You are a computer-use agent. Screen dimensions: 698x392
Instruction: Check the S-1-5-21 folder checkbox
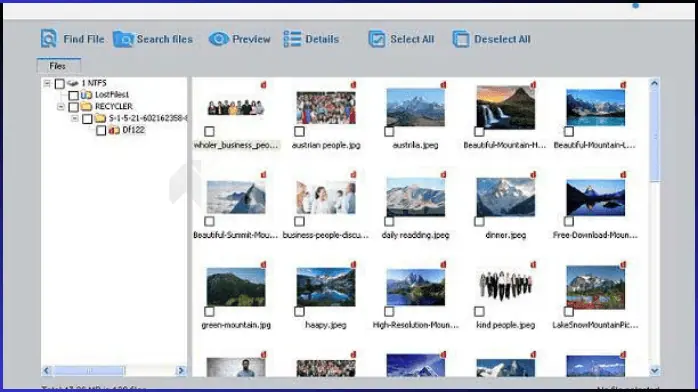(x=87, y=118)
